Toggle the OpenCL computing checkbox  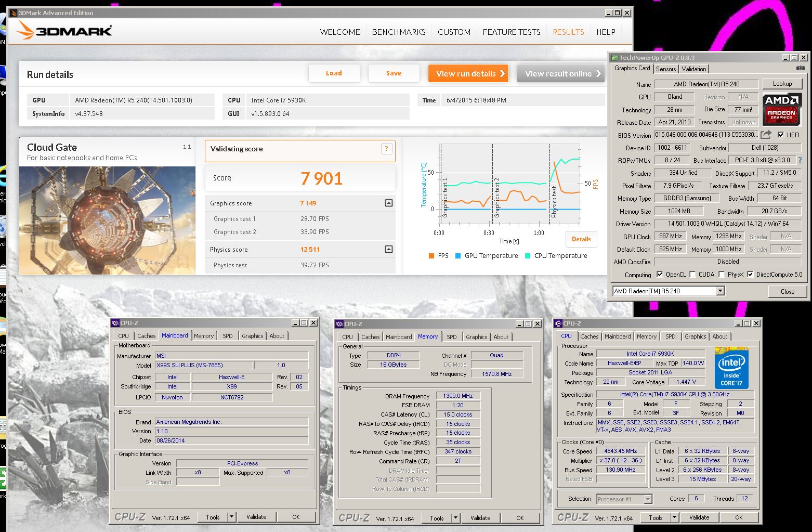pyautogui.click(x=660, y=275)
